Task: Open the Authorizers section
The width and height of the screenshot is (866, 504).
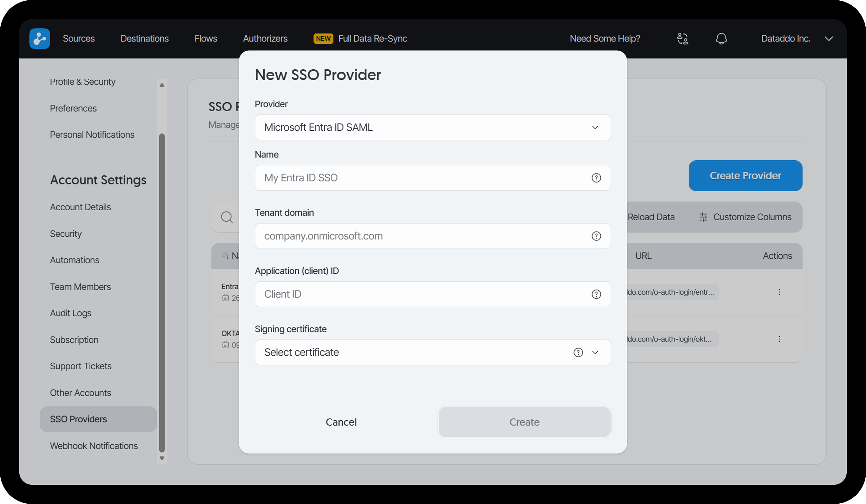Action: (265, 38)
